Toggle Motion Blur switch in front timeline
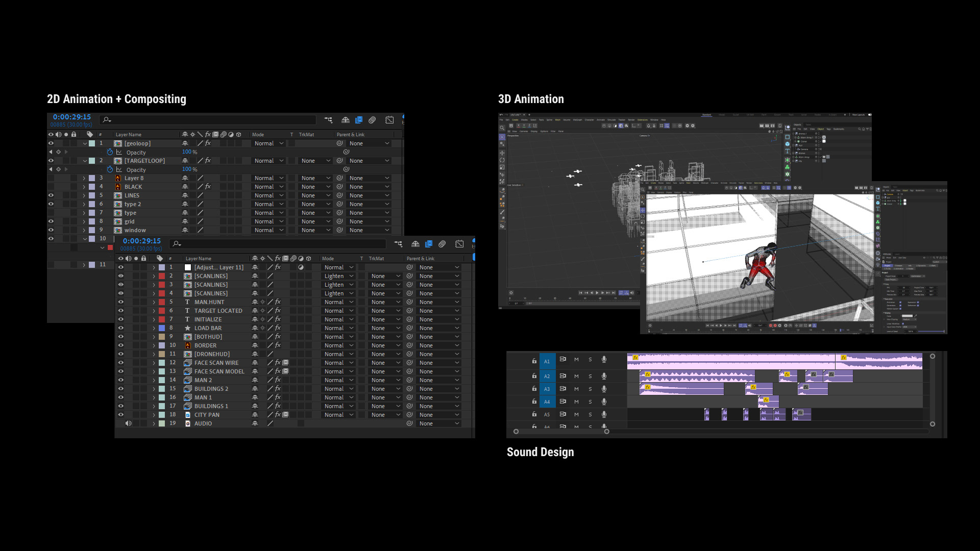Screen dimensions: 980x551 tap(442, 244)
